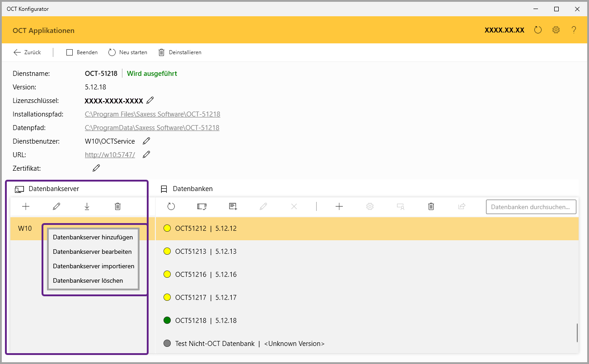
Task: Click the 'Datenbanken durchsuchen' search field
Action: point(531,207)
